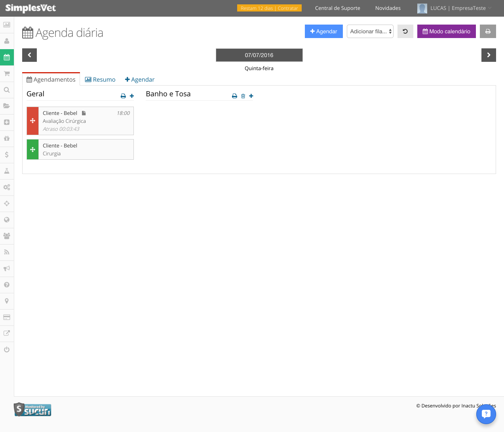Click the blue Agendar button
The width and height of the screenshot is (504, 432).
324,31
